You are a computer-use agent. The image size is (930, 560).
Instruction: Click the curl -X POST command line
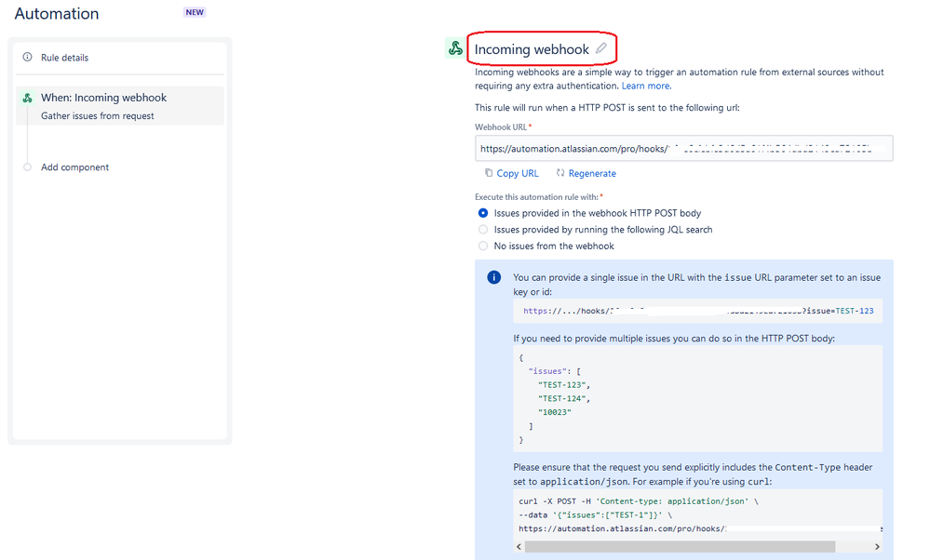(639, 500)
